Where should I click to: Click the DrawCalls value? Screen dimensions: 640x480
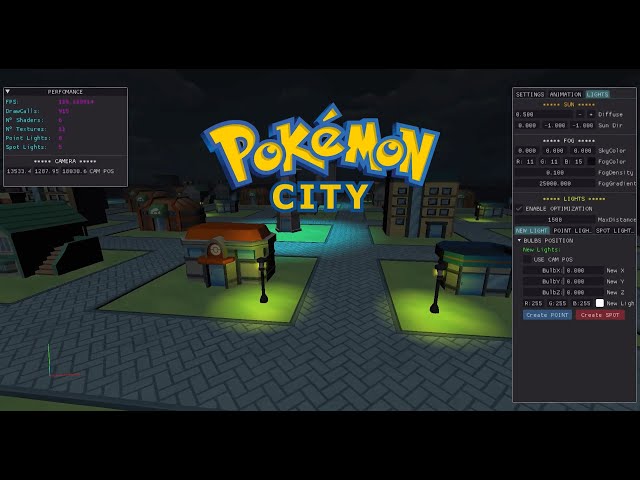(x=64, y=111)
